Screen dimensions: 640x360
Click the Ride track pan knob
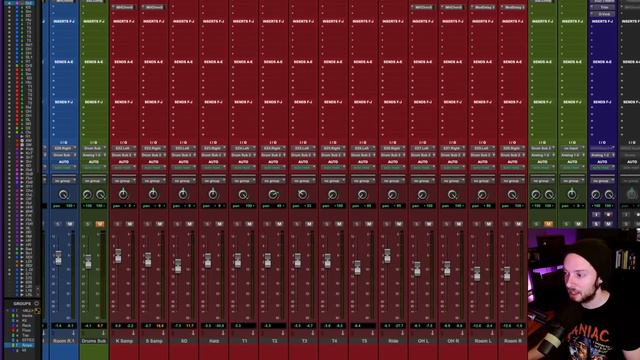[392, 195]
